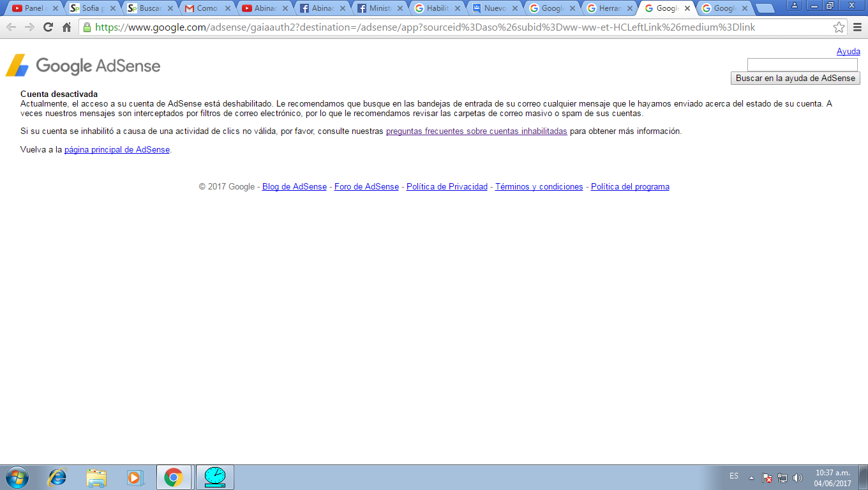Open the 'Ayuda' link
868x490 pixels.
click(848, 52)
